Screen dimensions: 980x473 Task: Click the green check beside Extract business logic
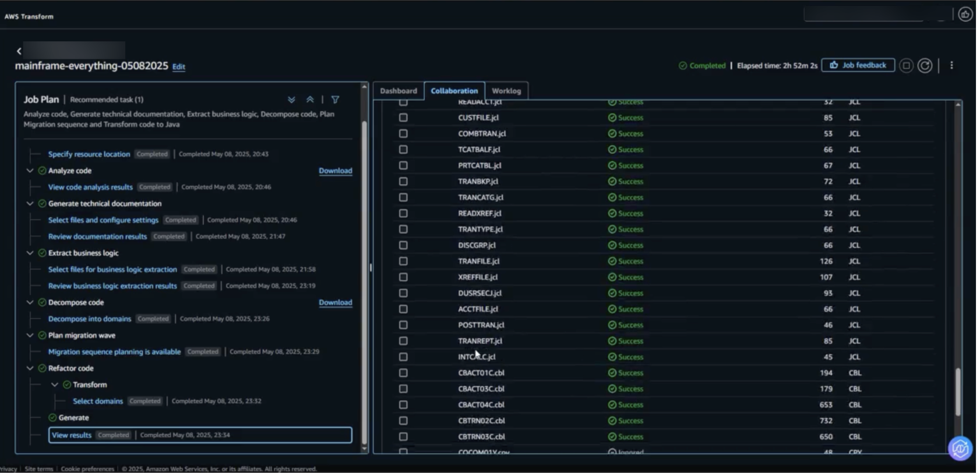click(42, 253)
